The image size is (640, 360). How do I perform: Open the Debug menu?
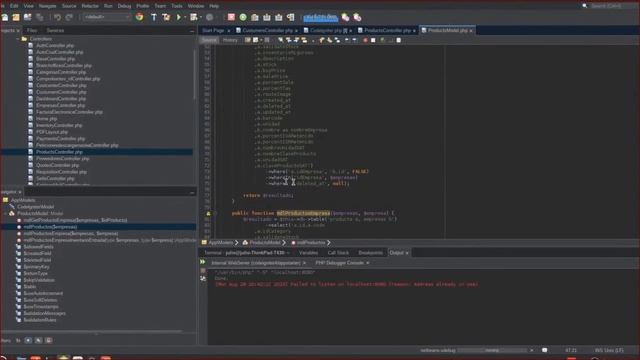(x=124, y=6)
